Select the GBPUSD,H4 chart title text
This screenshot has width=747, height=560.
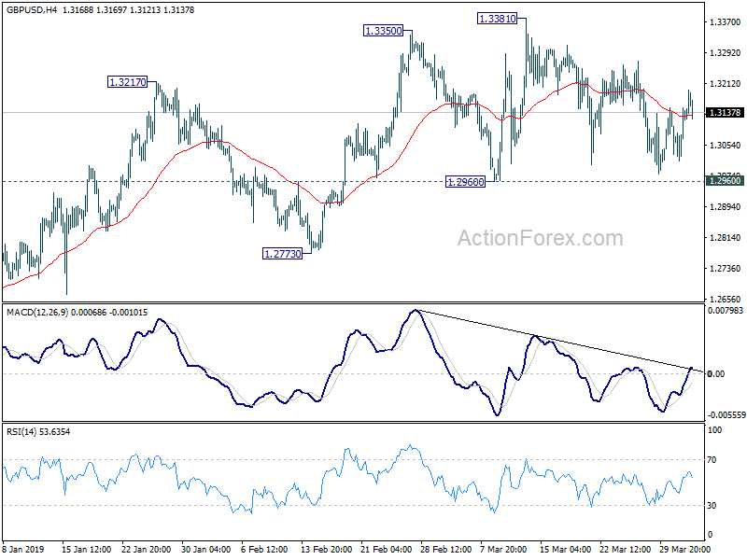[32, 9]
